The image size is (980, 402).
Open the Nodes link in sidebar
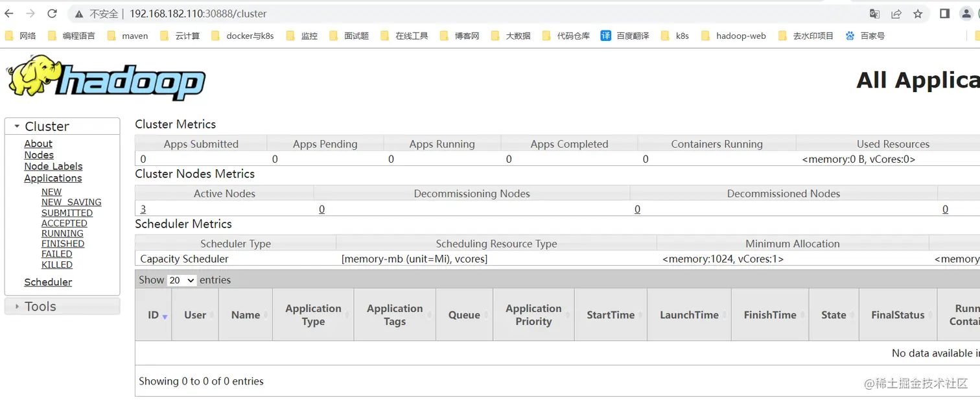[39, 155]
